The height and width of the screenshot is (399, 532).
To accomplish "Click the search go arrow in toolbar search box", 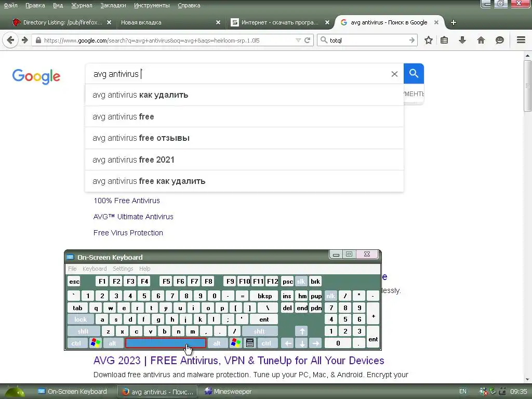I will click(x=412, y=41).
